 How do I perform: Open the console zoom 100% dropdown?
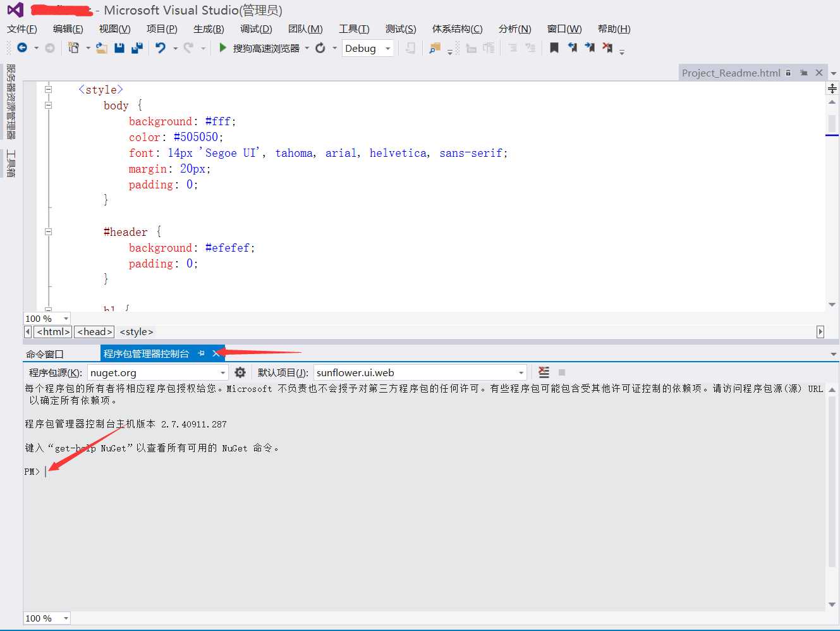[66, 618]
